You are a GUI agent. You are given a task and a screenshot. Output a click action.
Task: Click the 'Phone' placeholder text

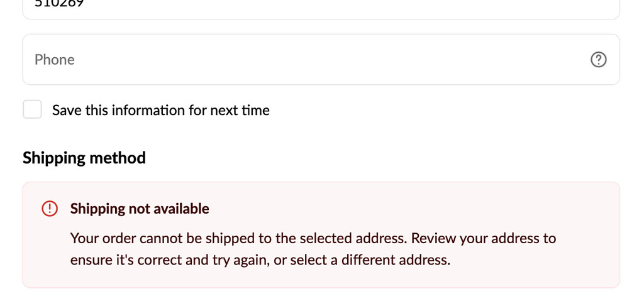[x=55, y=60]
